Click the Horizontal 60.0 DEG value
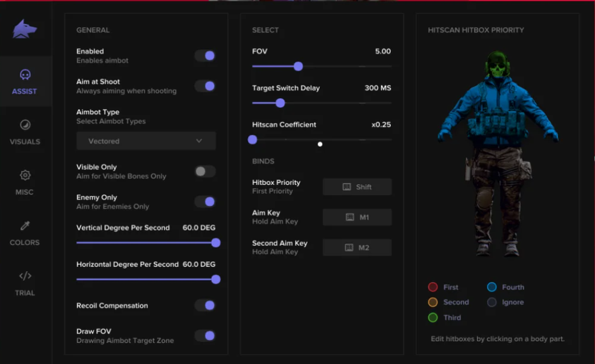595x364 pixels. pos(199,264)
